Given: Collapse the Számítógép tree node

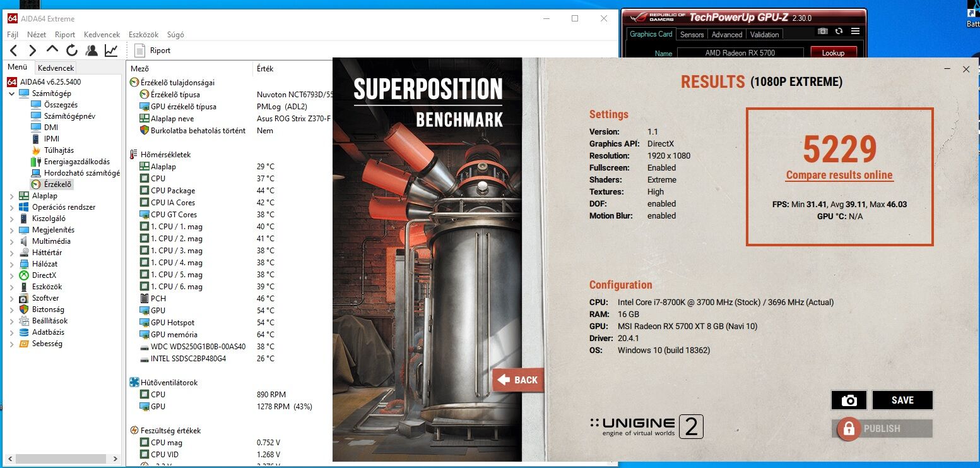Looking at the screenshot, I should pyautogui.click(x=12, y=93).
